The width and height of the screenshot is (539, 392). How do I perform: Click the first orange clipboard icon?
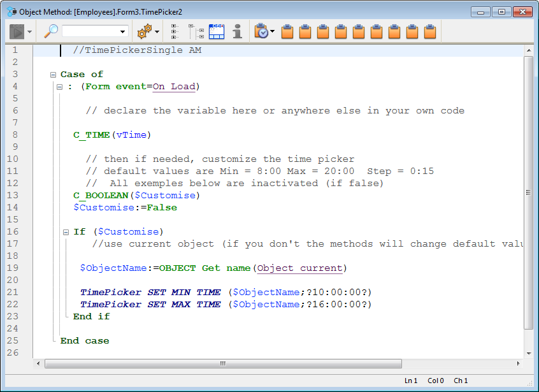pyautogui.click(x=287, y=31)
